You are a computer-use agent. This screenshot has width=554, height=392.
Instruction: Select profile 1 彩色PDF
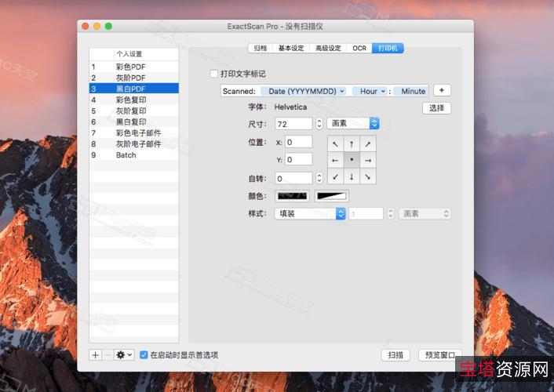134,67
